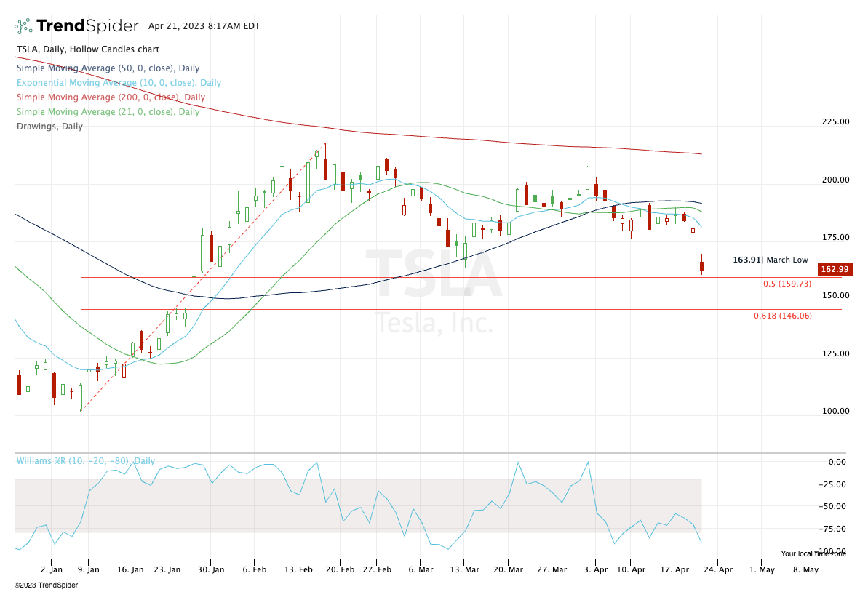
Task: Click the Williams %R (10, -20, -80) indicator label
Action: (86, 461)
